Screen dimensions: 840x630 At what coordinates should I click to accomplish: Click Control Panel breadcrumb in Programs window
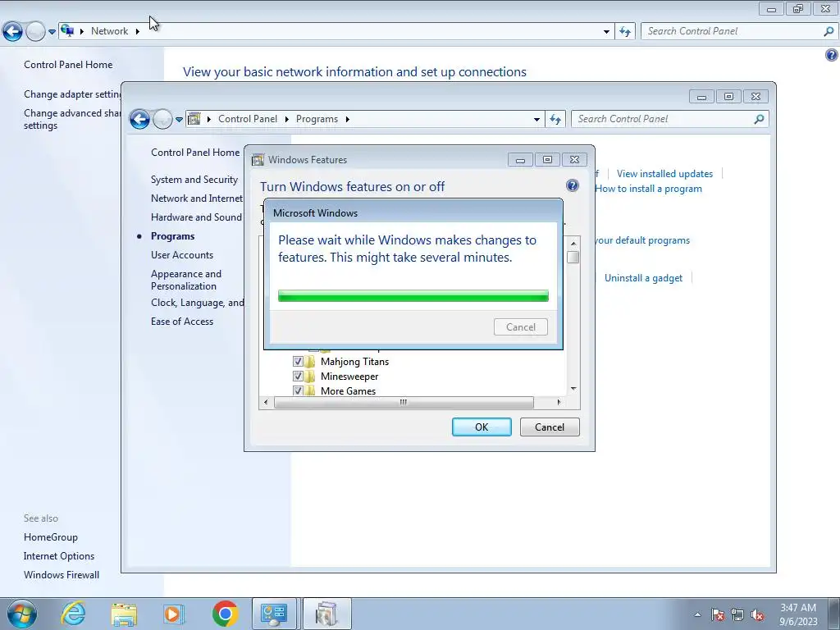pyautogui.click(x=248, y=119)
